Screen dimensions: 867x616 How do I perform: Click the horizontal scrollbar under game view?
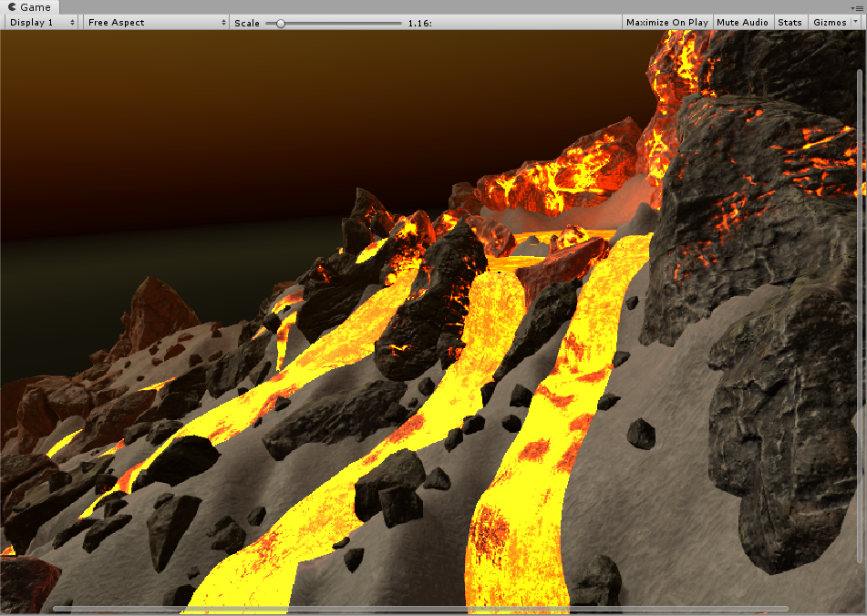point(419,609)
